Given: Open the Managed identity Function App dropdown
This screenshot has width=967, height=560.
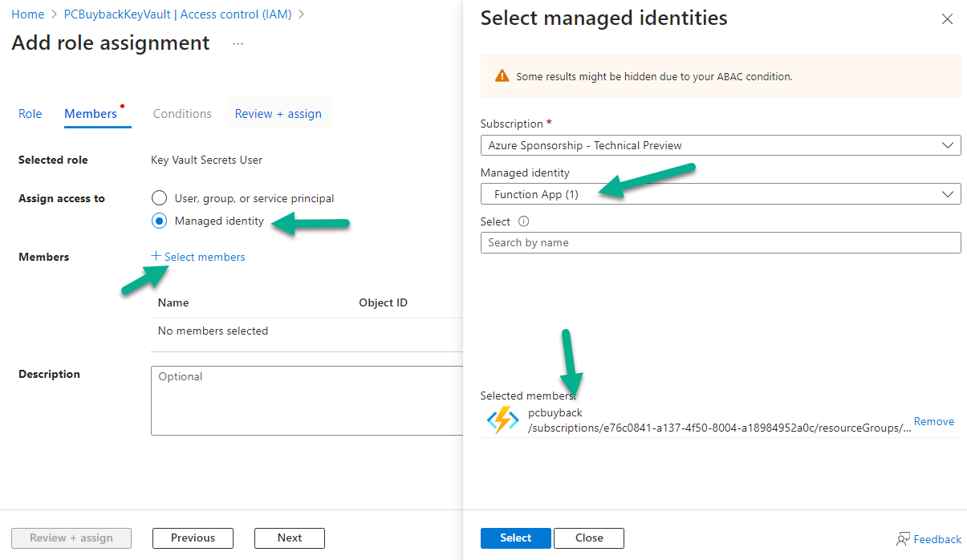Looking at the screenshot, I should [x=721, y=194].
